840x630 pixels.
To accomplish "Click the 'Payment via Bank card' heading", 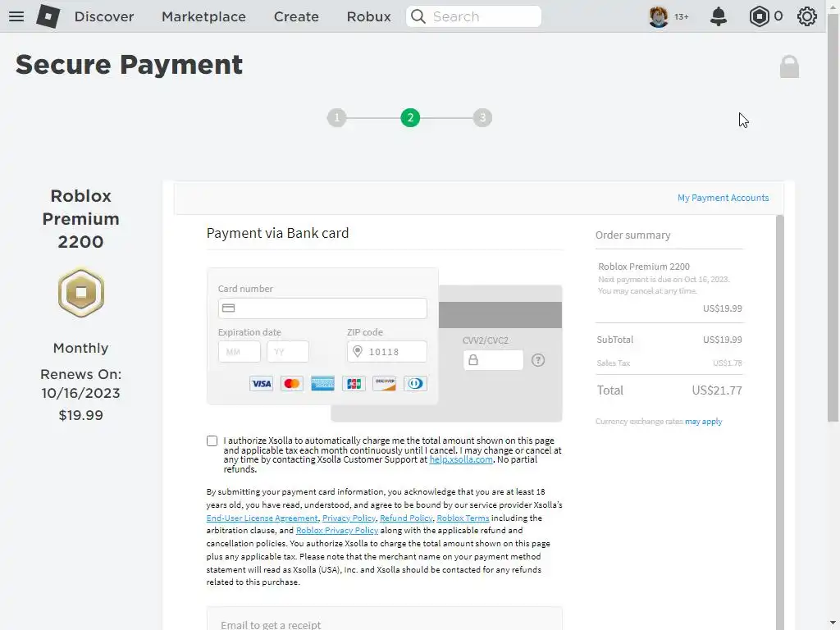I will (277, 233).
